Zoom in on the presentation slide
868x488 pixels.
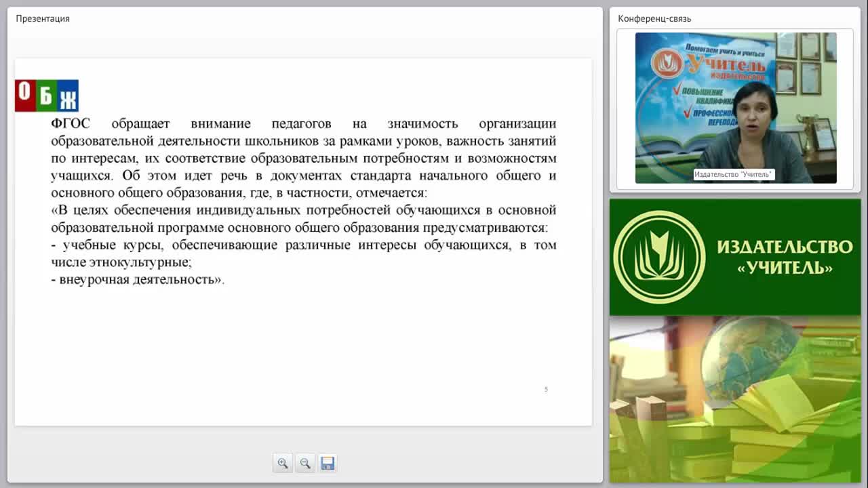pyautogui.click(x=283, y=463)
